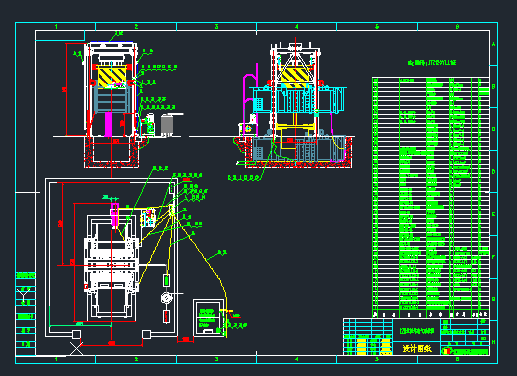
Task: Click the yellow 设计图纸 title text
Action: tap(417, 349)
